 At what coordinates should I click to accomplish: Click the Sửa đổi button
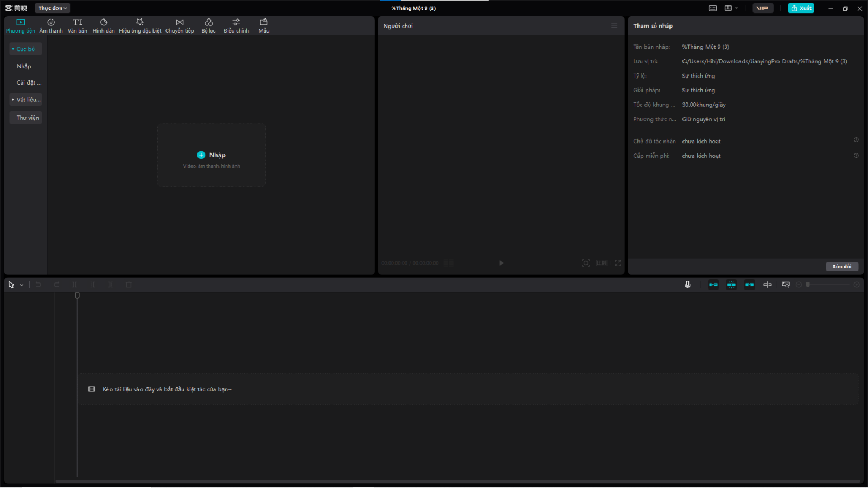[x=842, y=266]
